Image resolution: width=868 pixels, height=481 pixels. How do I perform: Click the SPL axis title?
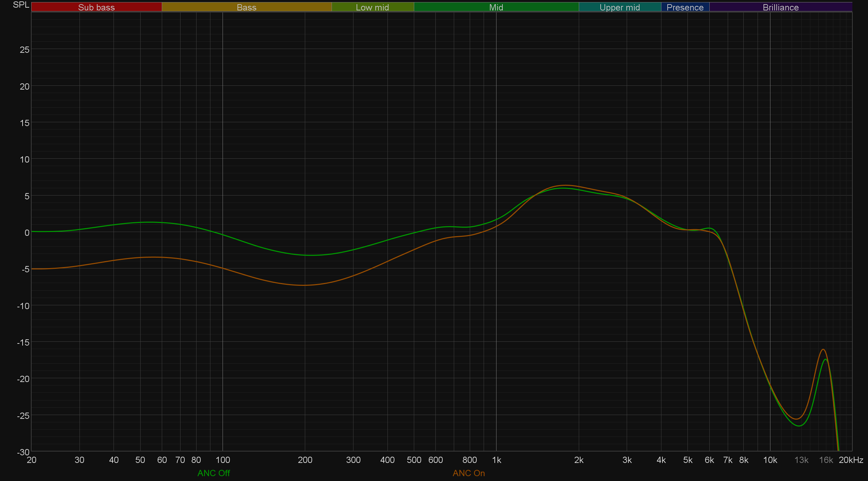click(21, 5)
